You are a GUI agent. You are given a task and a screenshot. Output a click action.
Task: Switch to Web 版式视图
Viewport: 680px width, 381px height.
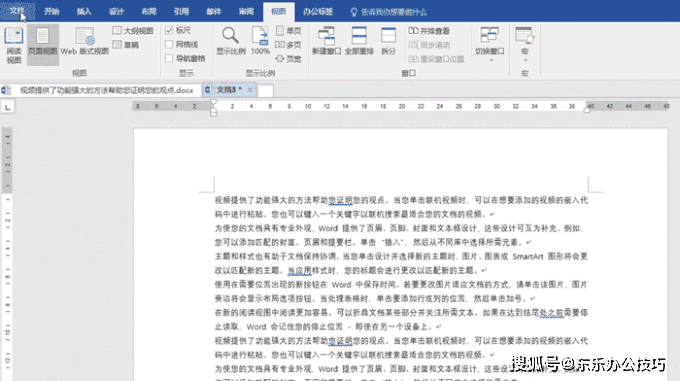(85, 42)
